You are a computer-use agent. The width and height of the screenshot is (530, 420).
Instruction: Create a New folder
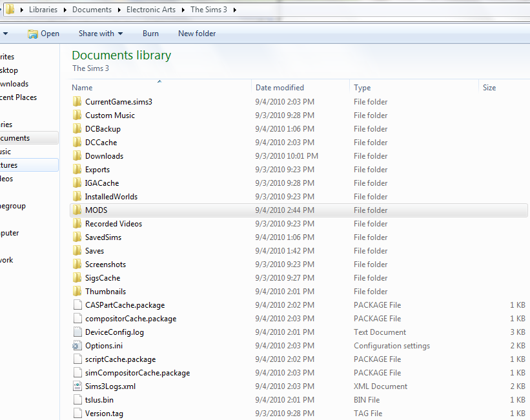[x=196, y=33]
